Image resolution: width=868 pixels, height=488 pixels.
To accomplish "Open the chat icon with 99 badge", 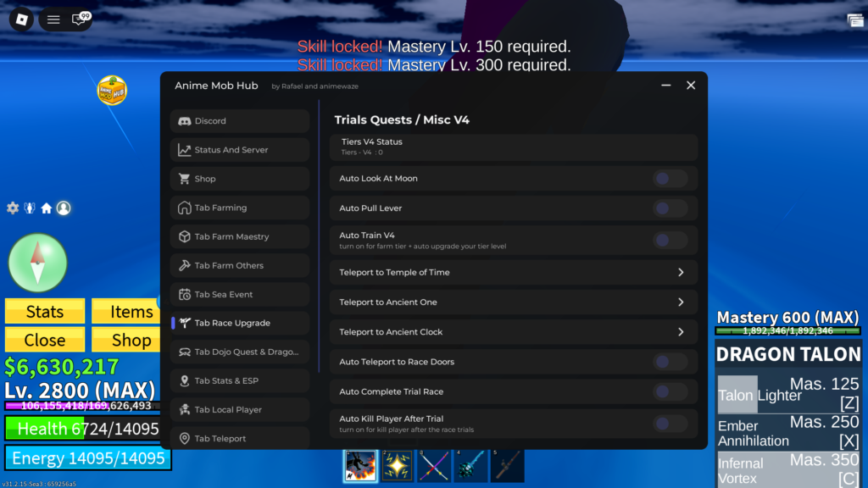I will tap(79, 19).
